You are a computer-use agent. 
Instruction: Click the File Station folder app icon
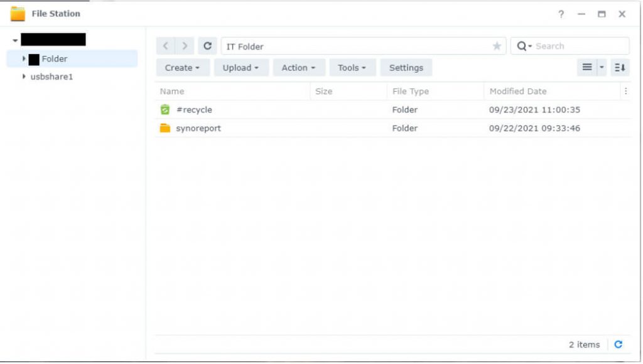[x=18, y=14]
